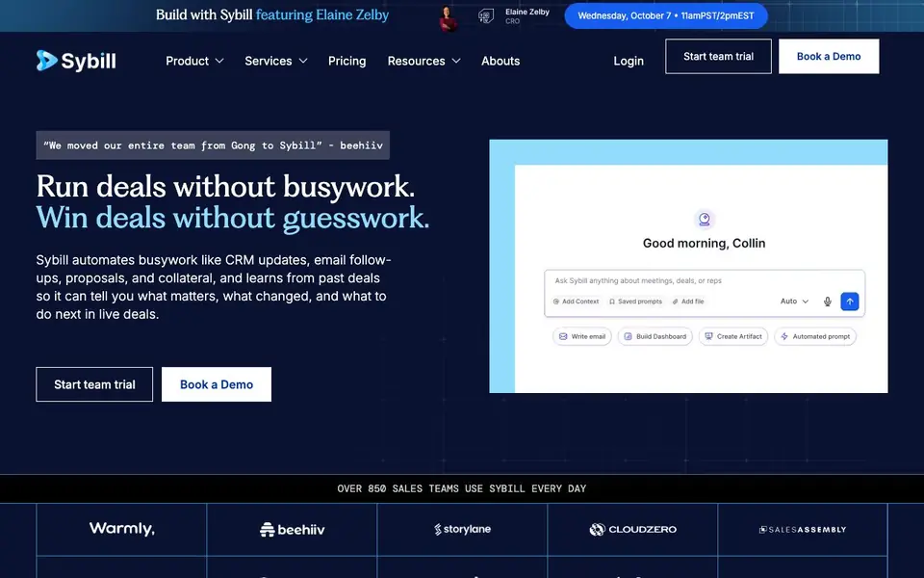Select the Create Artifact chip

tap(733, 337)
